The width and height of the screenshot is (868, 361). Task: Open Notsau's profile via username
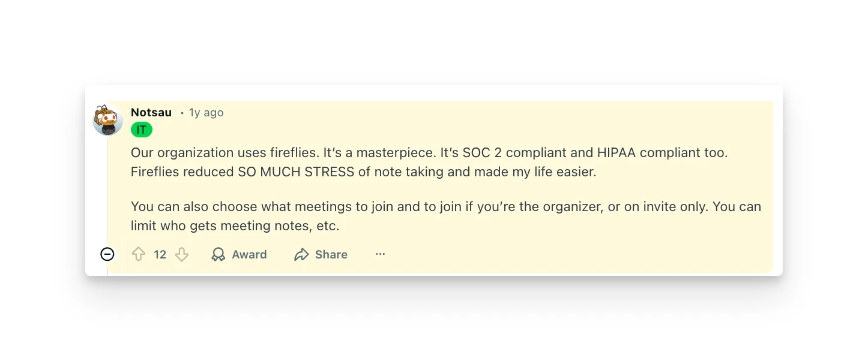[151, 112]
